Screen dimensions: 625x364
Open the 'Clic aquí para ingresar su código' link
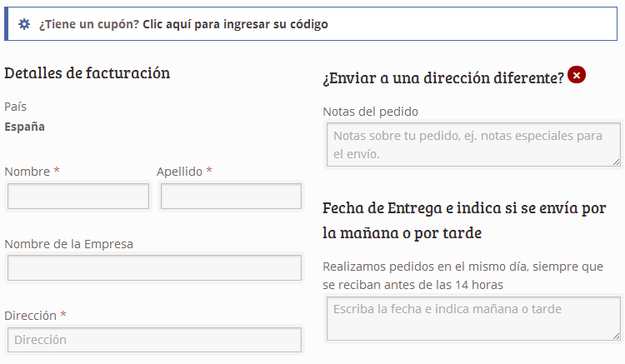[x=235, y=24]
